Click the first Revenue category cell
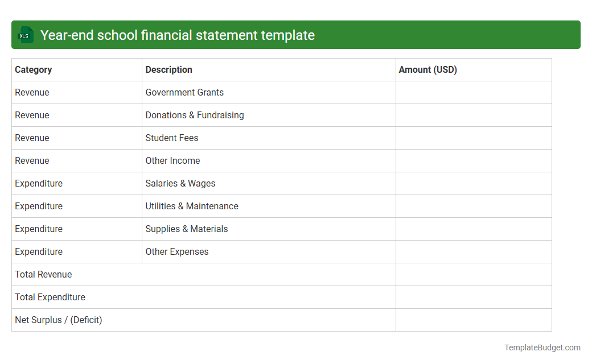This screenshot has height=364, width=592. click(x=31, y=92)
